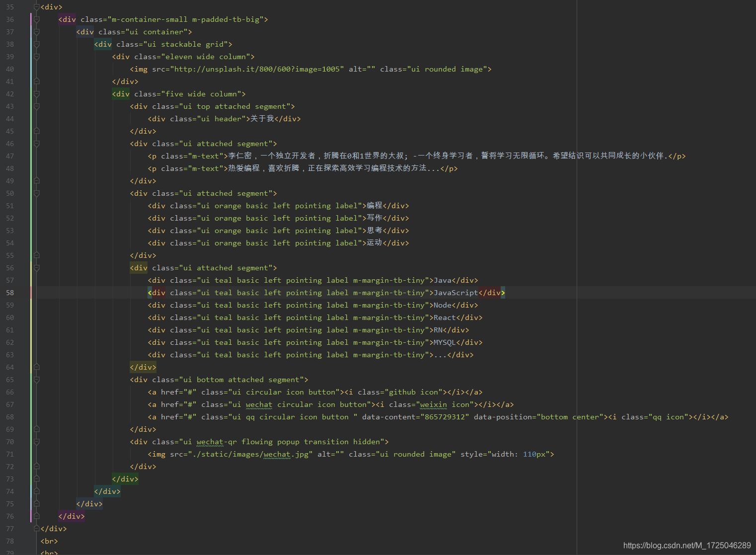Collapse the m-container-small div at line 36

(36, 19)
